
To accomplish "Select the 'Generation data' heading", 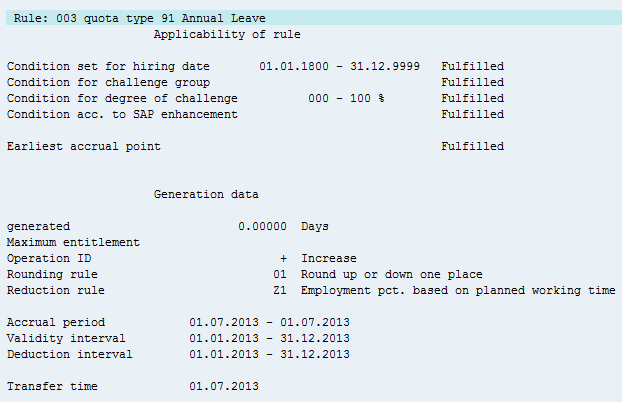I will [x=206, y=194].
